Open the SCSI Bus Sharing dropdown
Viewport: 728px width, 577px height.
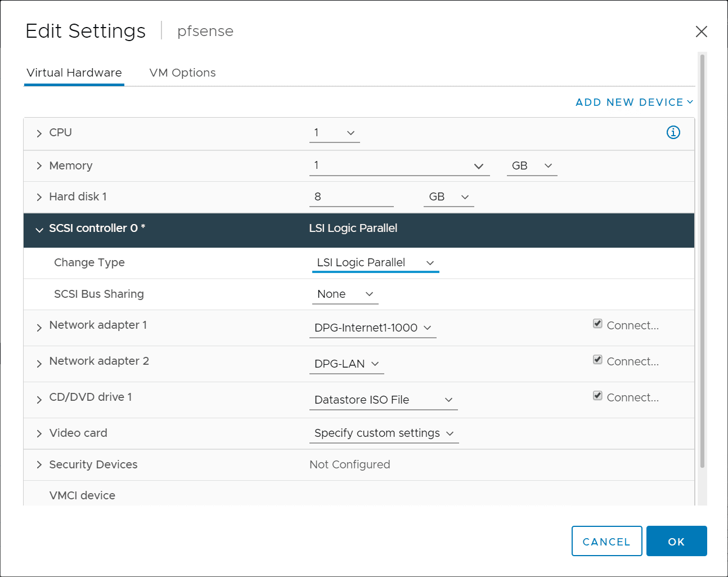pos(345,294)
